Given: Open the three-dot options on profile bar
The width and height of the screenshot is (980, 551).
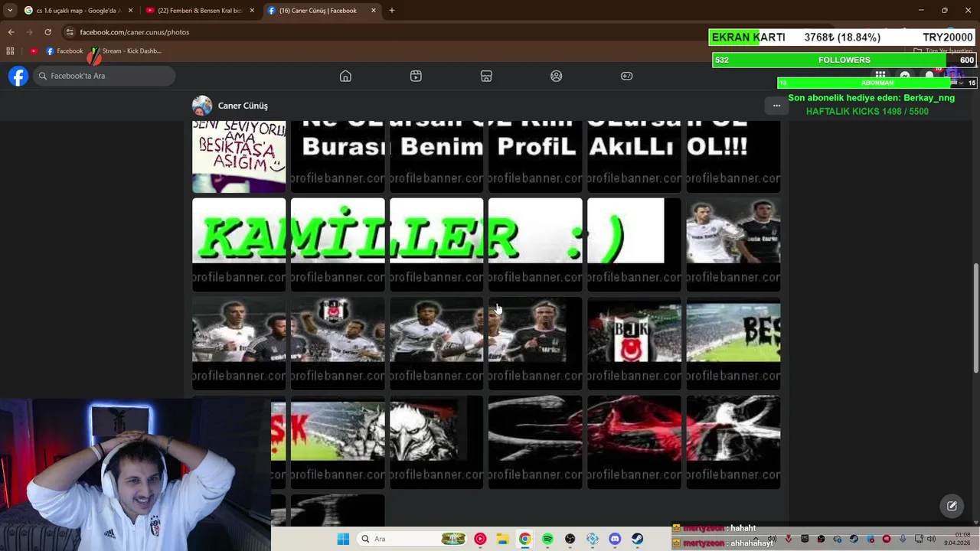Looking at the screenshot, I should pyautogui.click(x=776, y=106).
